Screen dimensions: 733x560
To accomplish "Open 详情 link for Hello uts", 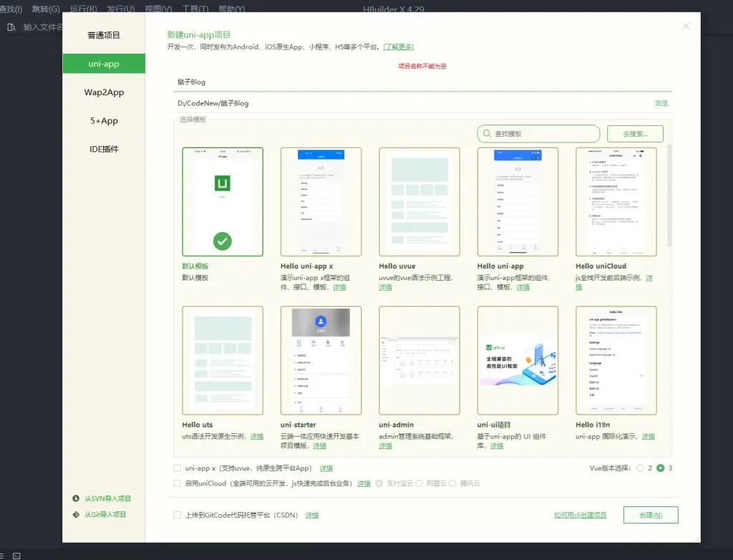I will tap(257, 437).
